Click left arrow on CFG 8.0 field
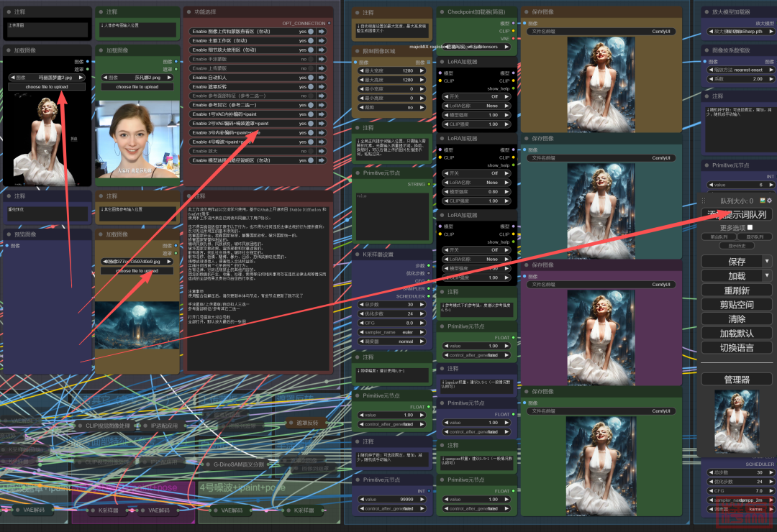777x532 pixels. 358,323
